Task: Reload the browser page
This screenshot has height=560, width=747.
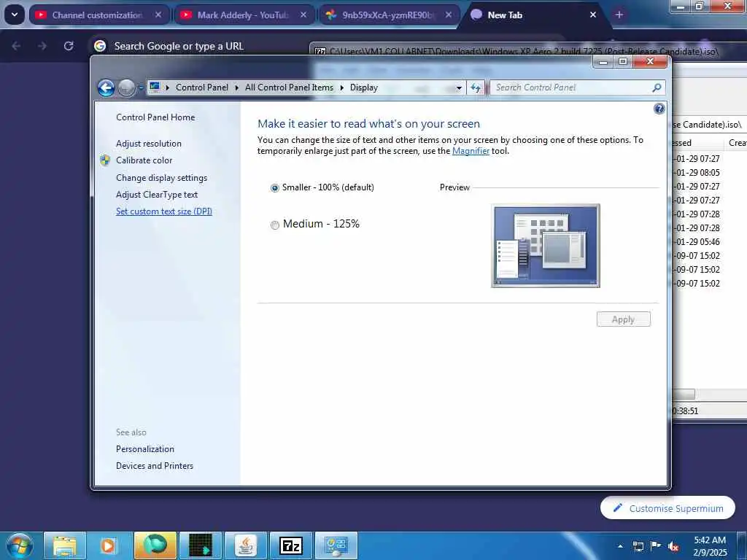Action: tap(69, 46)
